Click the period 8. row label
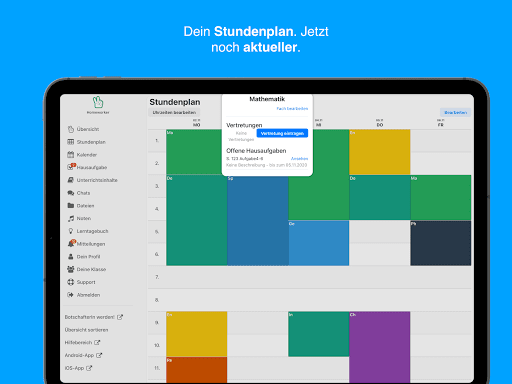The width and height of the screenshot is (512, 384). click(x=157, y=300)
